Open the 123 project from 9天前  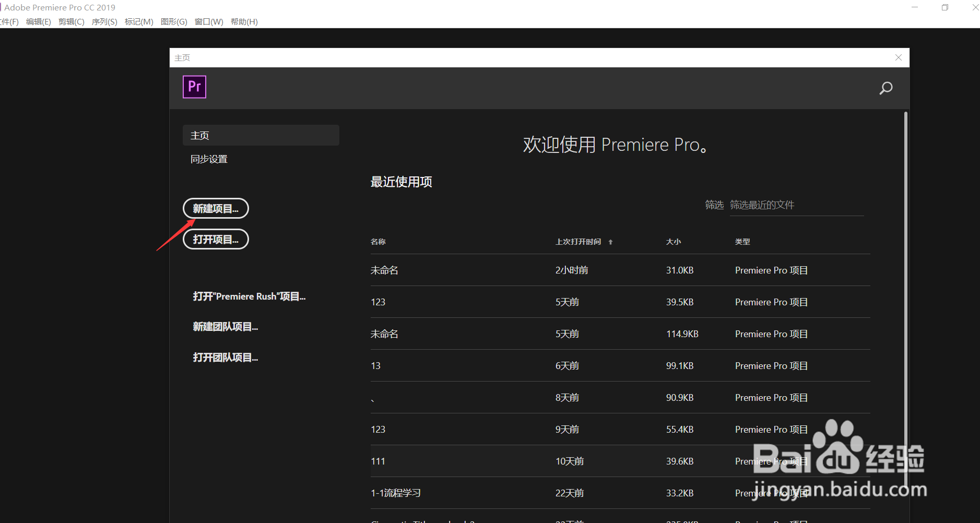click(x=620, y=430)
